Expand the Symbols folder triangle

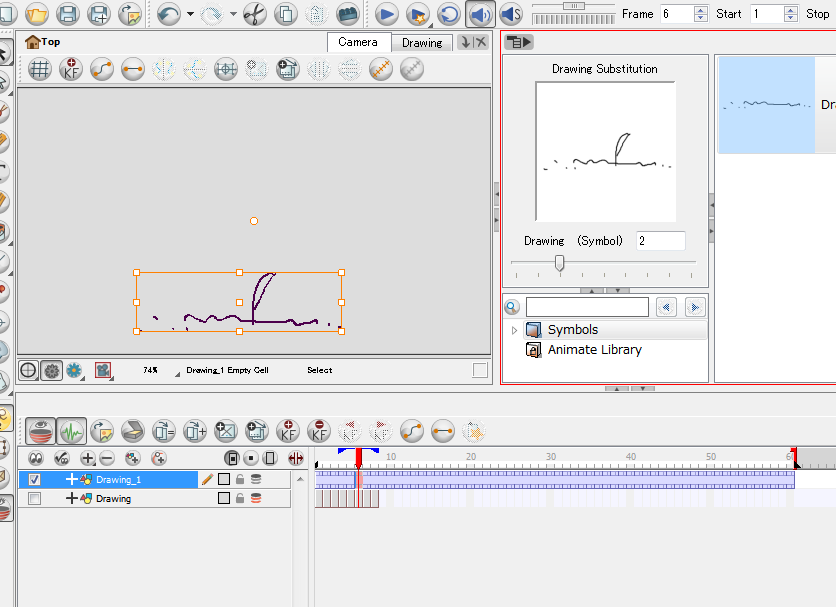click(x=514, y=330)
